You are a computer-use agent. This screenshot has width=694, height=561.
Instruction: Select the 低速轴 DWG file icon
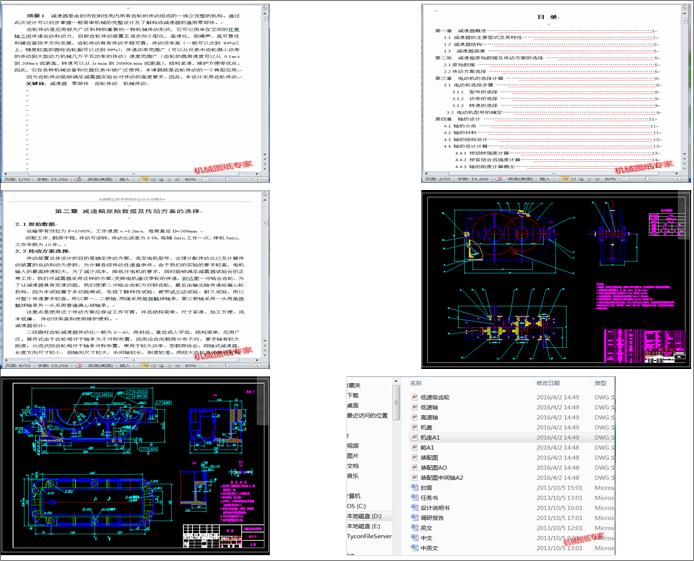(x=415, y=407)
